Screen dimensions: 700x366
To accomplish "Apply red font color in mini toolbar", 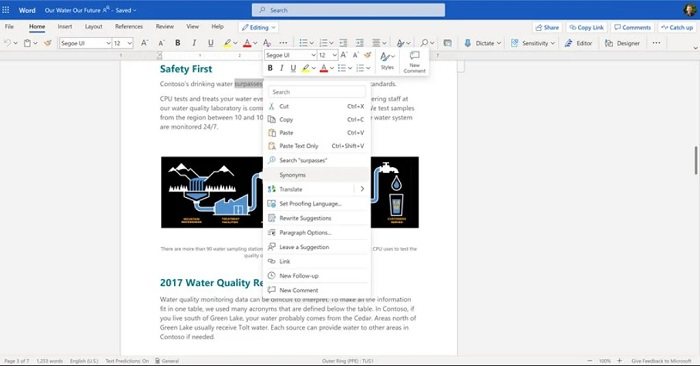I will point(324,68).
